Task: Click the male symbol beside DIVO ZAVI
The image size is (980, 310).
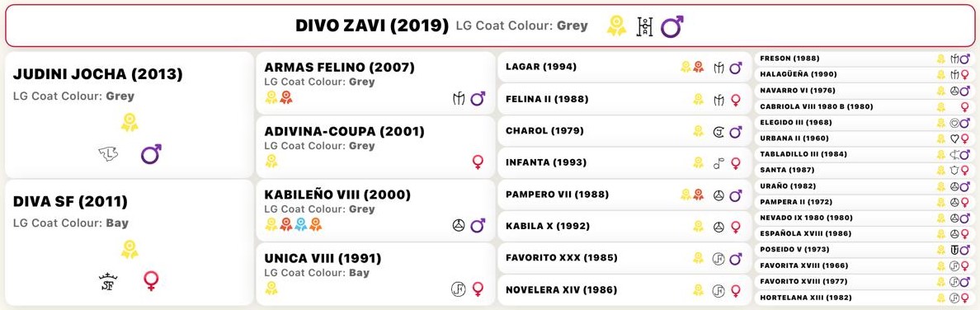Action: 671,26
